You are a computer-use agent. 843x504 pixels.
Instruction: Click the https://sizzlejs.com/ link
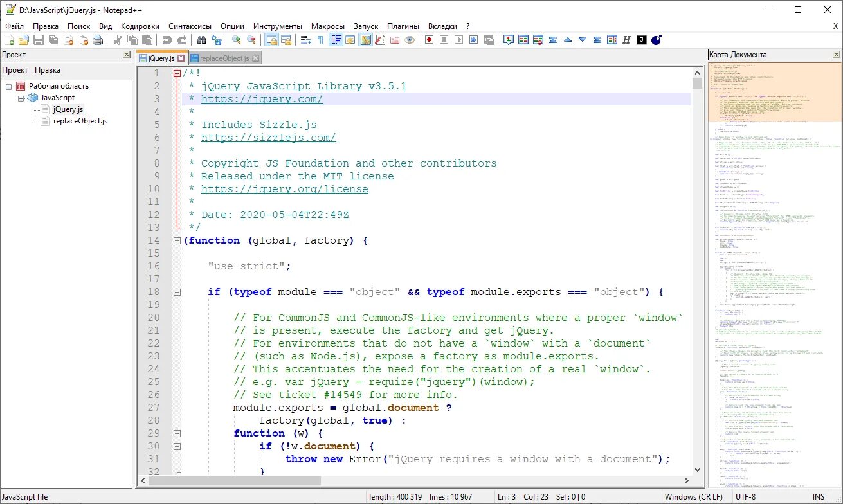pyautogui.click(x=268, y=138)
